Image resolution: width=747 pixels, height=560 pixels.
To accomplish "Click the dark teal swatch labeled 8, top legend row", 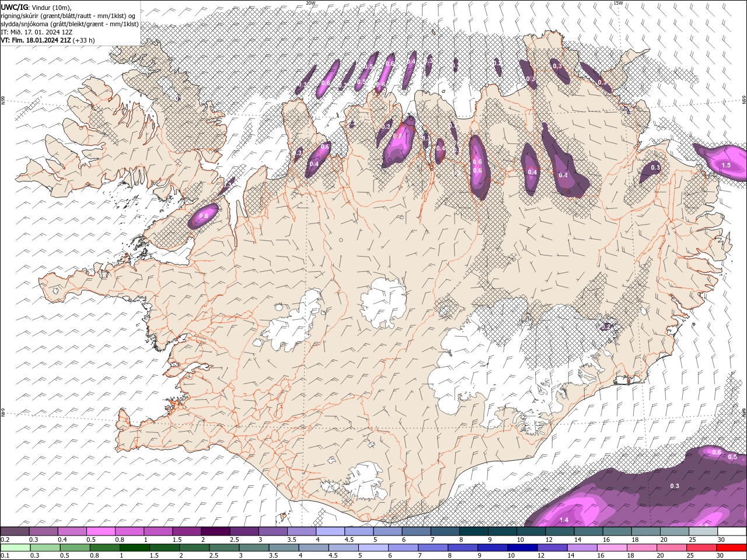I will click(474, 531).
